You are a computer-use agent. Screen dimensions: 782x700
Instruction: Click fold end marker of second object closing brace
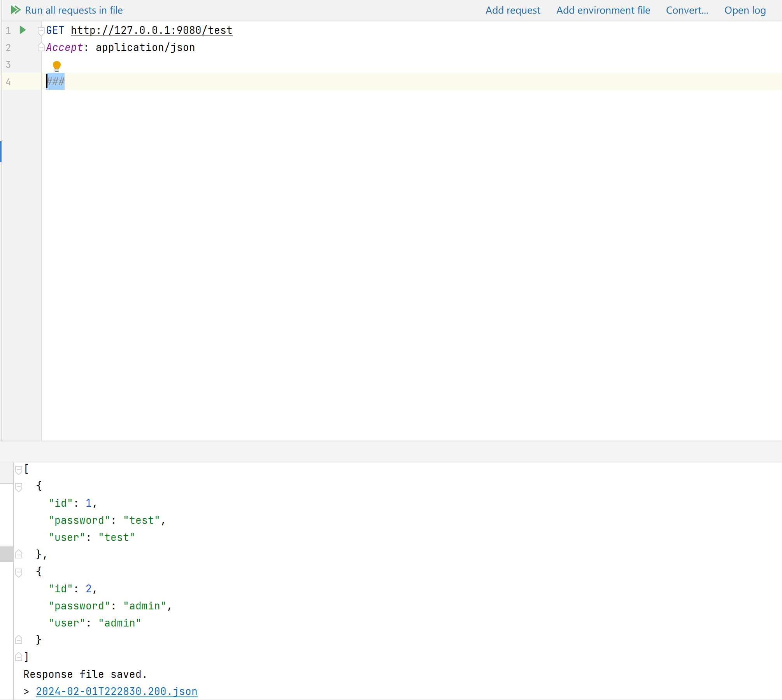point(19,640)
